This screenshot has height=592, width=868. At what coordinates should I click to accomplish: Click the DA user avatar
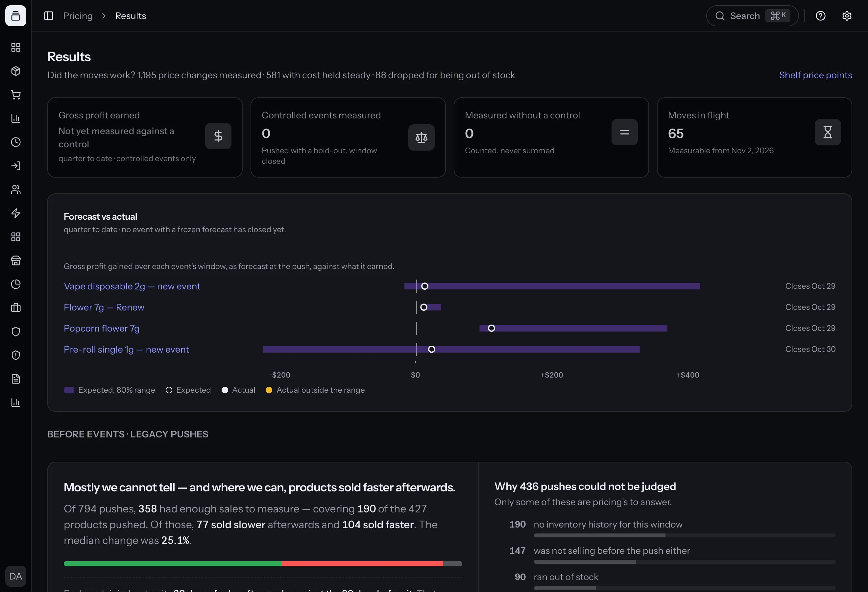pos(16,576)
